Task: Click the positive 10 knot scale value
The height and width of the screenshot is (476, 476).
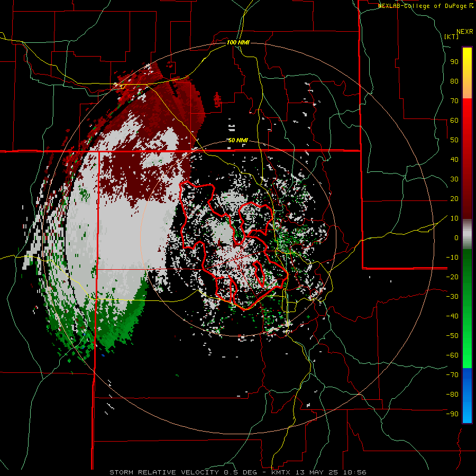Action: (x=454, y=218)
